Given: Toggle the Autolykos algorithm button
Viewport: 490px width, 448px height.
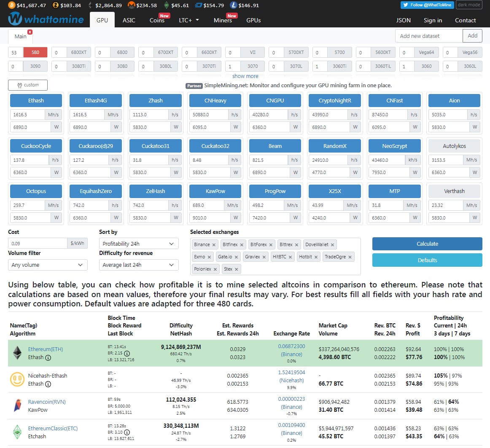Looking at the screenshot, I should [454, 146].
